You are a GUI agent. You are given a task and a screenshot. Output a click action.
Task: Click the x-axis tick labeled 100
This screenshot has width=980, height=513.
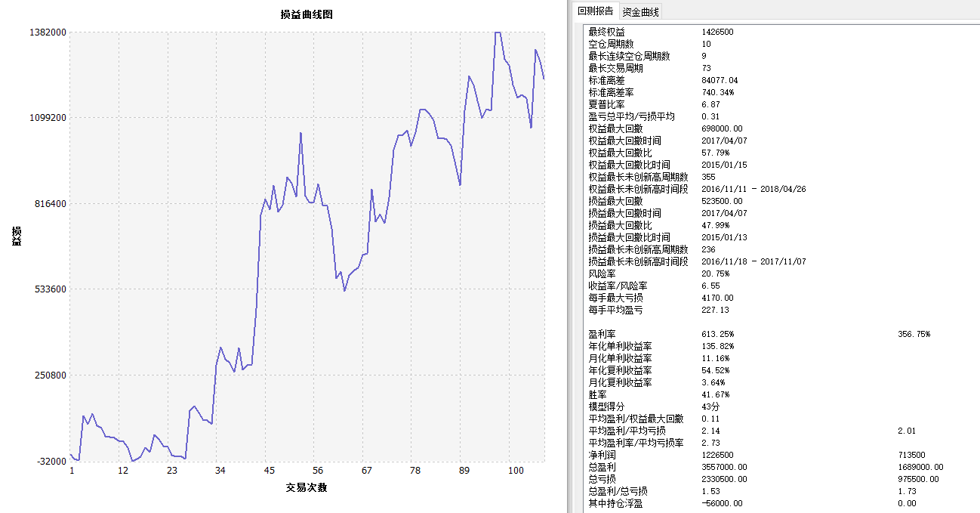click(x=516, y=471)
